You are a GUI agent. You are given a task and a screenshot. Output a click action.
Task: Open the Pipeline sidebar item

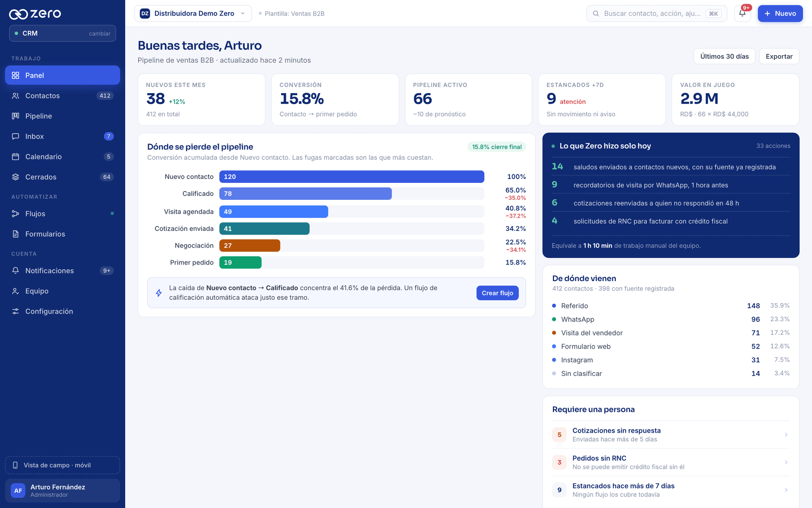[63, 116]
